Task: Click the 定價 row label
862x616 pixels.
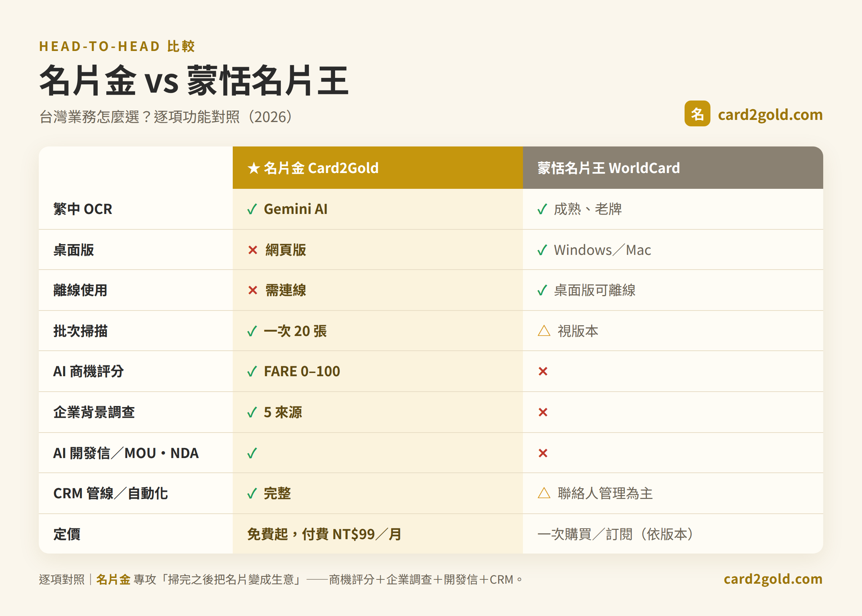Action: click(67, 534)
